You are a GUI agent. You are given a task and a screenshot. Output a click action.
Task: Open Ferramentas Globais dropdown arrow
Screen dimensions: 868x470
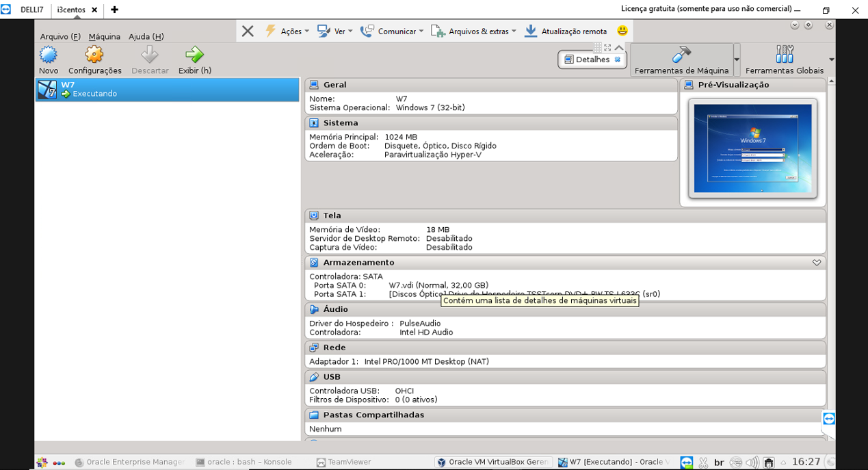831,60
